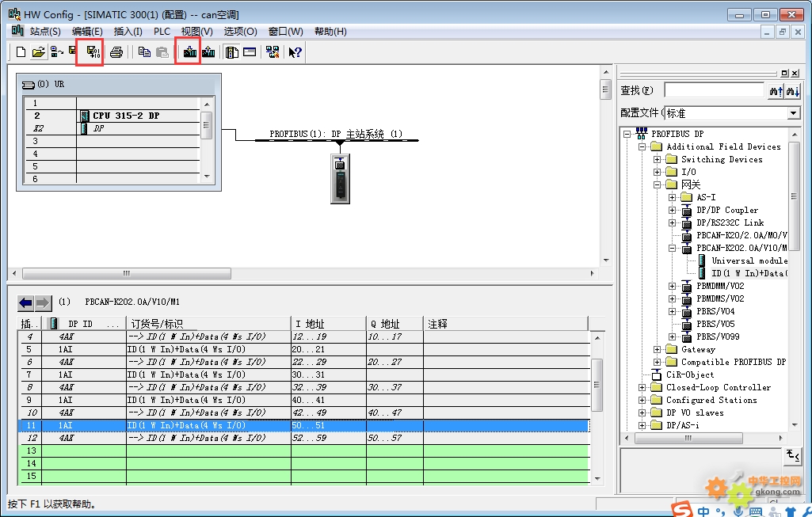Open a station with the folder icon
Image resolution: width=812 pixels, height=517 pixels.
pyautogui.click(x=38, y=52)
